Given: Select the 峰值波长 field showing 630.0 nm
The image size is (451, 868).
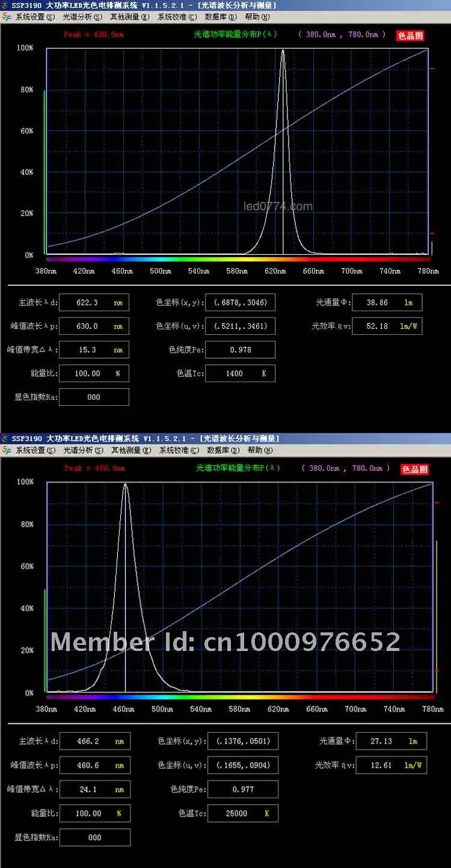Looking at the screenshot, I should tap(94, 326).
